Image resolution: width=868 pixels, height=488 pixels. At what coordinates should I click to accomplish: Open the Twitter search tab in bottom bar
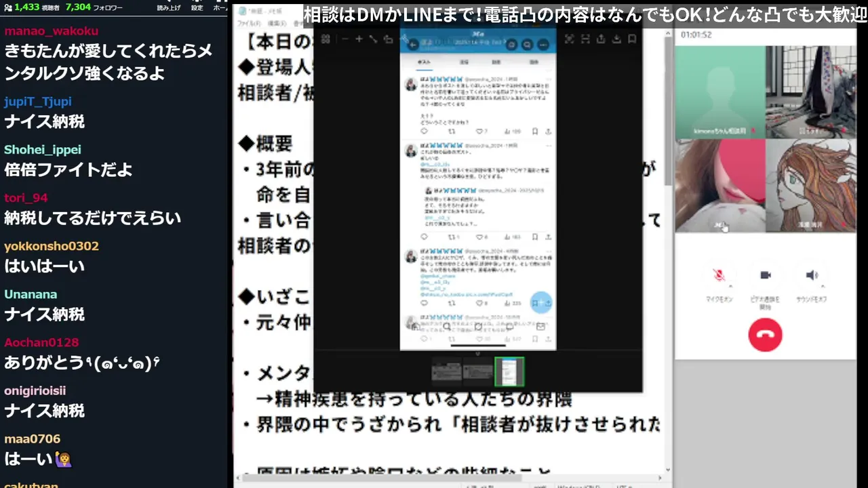click(446, 327)
